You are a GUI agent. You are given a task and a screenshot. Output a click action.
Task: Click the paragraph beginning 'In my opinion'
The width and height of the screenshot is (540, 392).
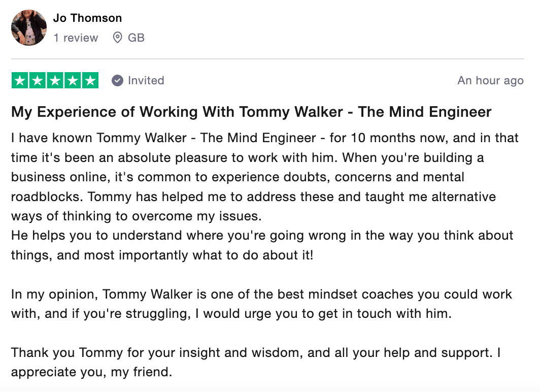262,304
